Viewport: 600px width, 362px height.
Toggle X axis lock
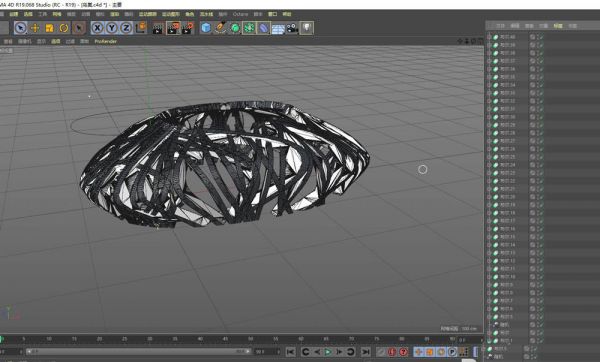pyautogui.click(x=98, y=28)
